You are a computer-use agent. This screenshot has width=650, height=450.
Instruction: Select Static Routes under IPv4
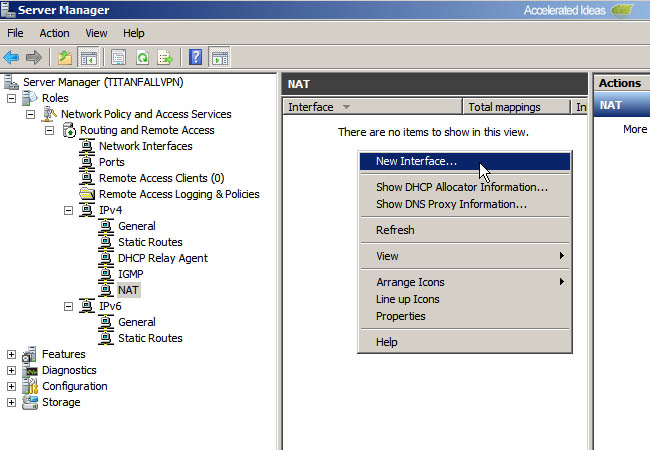pos(150,242)
